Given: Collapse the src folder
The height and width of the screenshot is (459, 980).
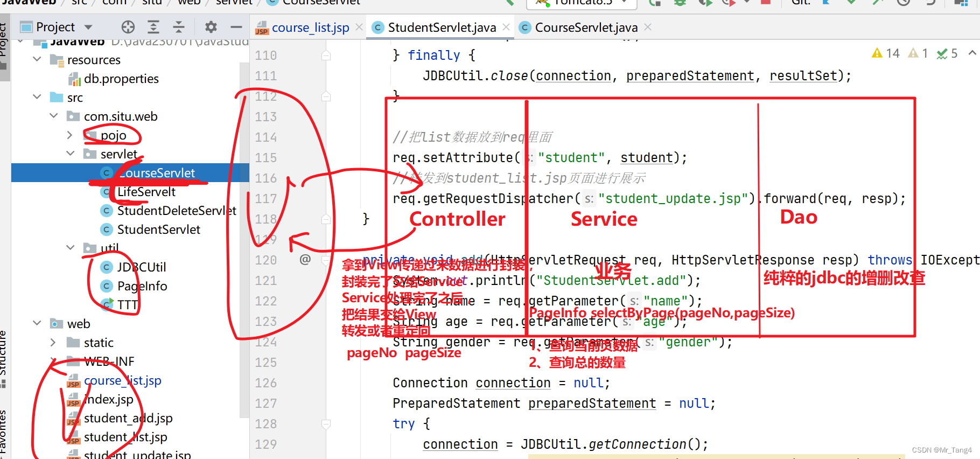Looking at the screenshot, I should click(37, 97).
